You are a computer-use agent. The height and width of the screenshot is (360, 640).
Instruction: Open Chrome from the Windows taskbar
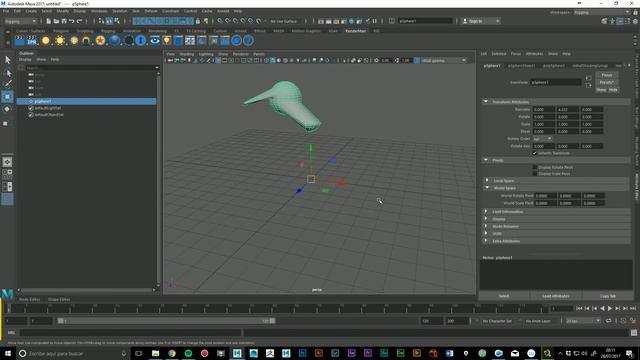point(172,353)
